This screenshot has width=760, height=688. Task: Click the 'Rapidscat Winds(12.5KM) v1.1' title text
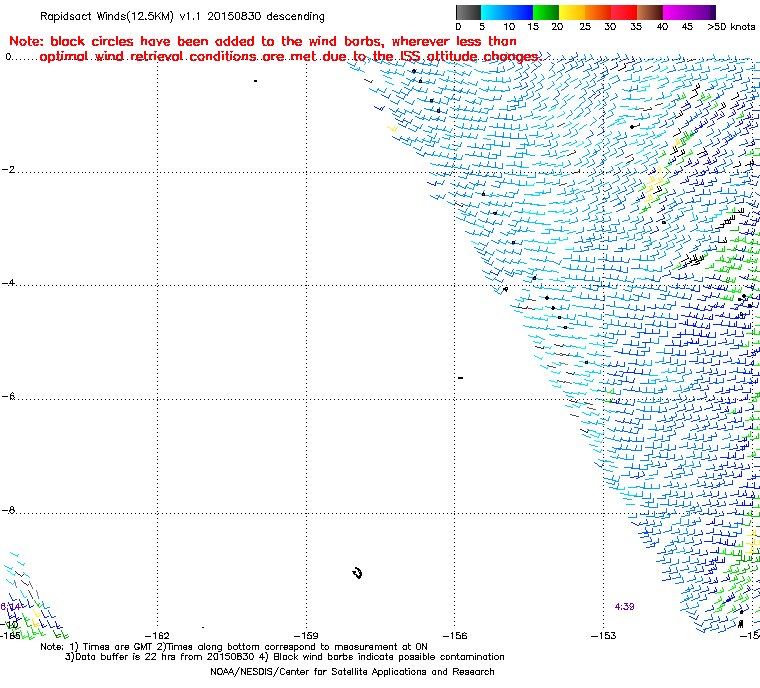click(121, 16)
